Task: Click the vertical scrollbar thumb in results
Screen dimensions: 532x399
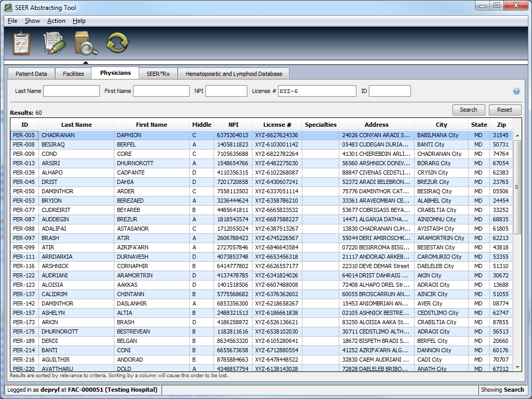Action: click(x=517, y=187)
